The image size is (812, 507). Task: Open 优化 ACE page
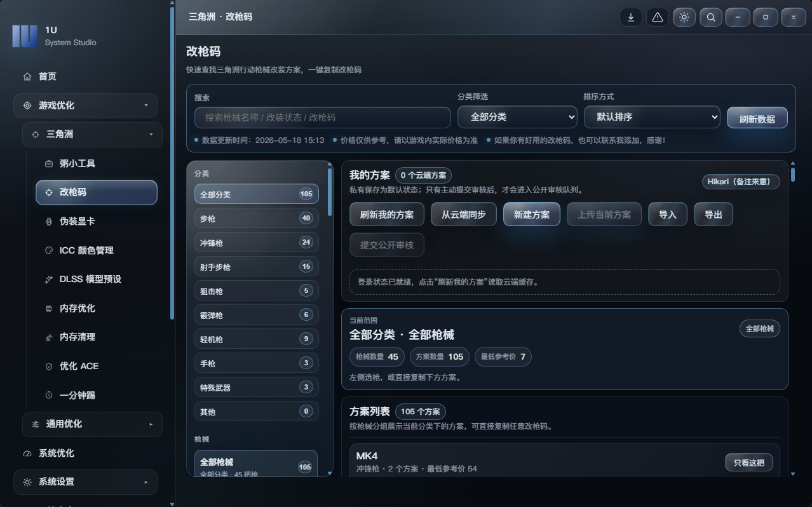[97, 366]
